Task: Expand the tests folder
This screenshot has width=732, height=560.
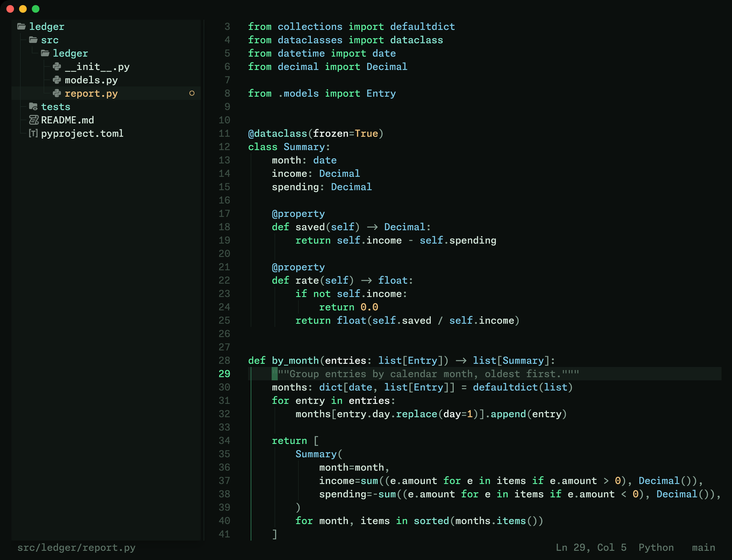Action: click(x=56, y=107)
